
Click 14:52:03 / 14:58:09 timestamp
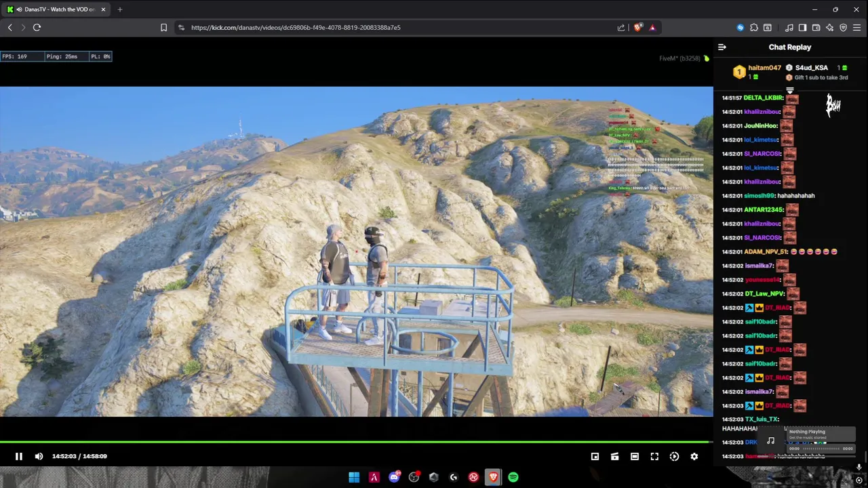tap(79, 456)
